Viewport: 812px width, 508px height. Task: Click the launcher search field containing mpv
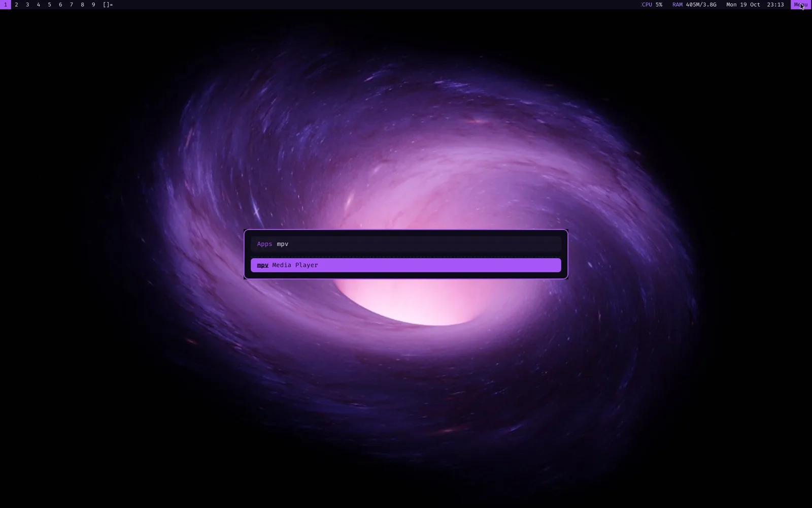coord(406,244)
